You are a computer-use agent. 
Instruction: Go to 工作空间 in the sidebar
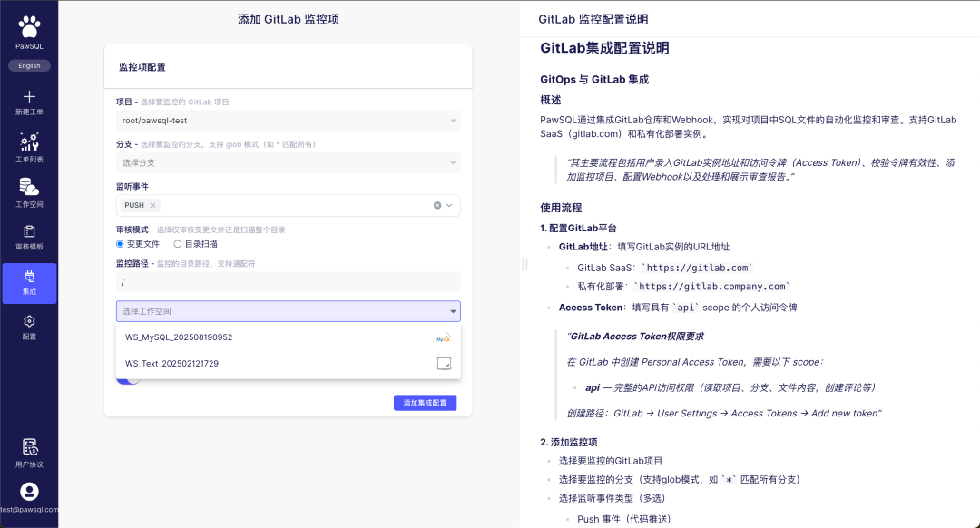[29, 192]
